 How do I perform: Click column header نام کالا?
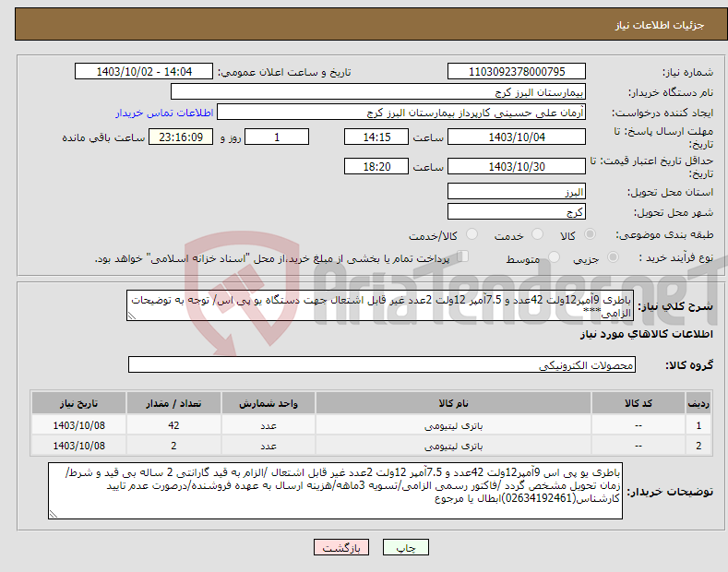tap(453, 403)
